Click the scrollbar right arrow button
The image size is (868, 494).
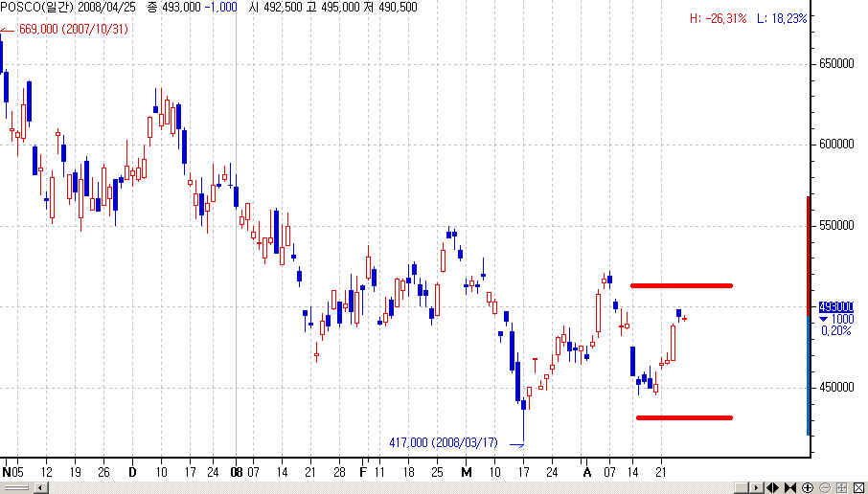(x=757, y=488)
